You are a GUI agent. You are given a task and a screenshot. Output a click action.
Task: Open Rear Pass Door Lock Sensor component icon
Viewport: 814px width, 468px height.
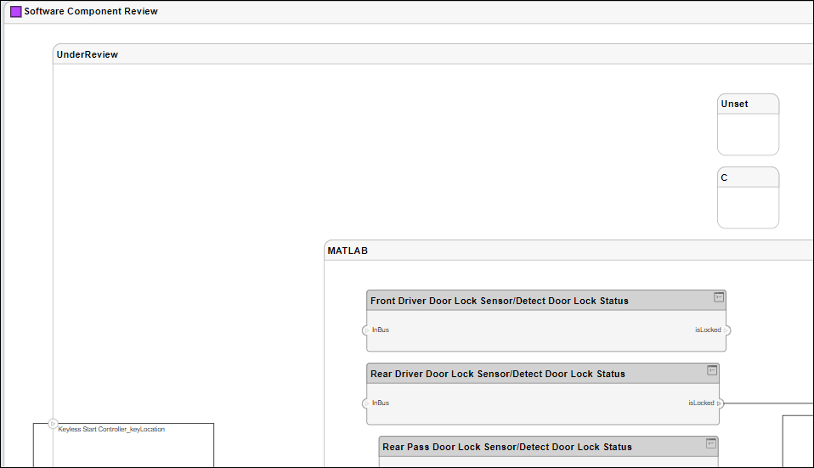[711, 444]
